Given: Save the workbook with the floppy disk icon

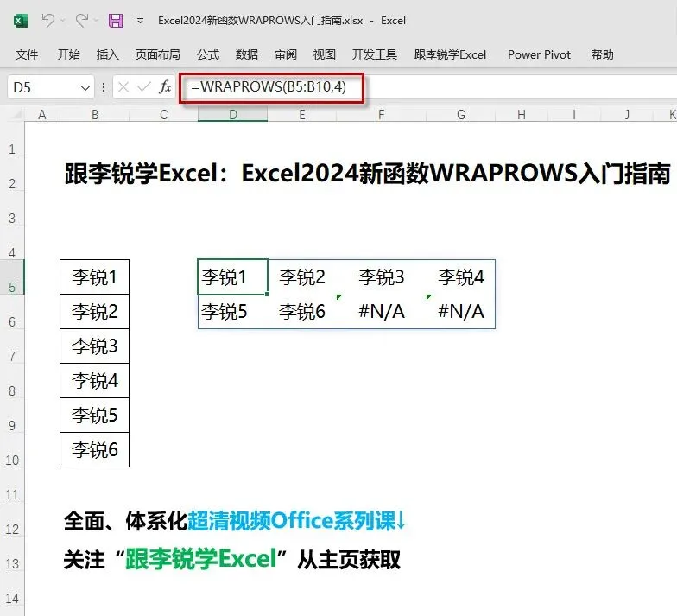Looking at the screenshot, I should (116, 21).
